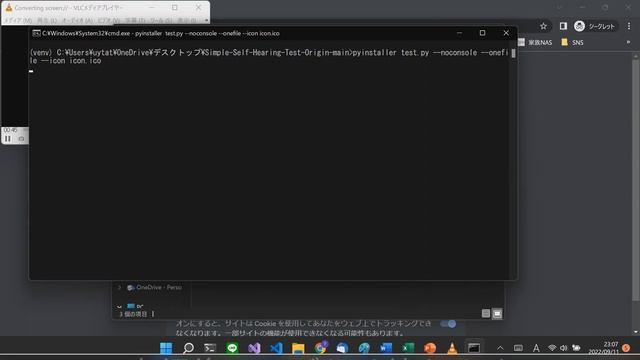Open Windows Search from the taskbar
This screenshot has width=640, height=360.
pos(188,348)
